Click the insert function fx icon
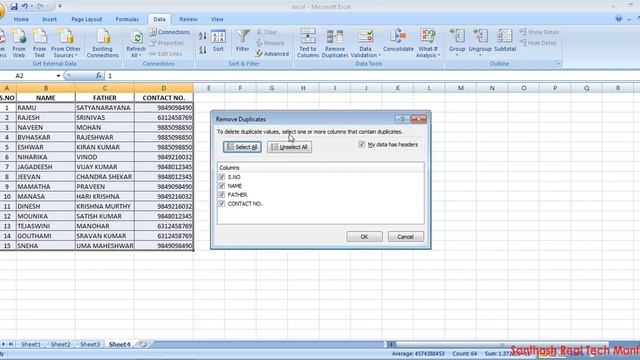Viewport: 640px width, 360px height. [98, 76]
